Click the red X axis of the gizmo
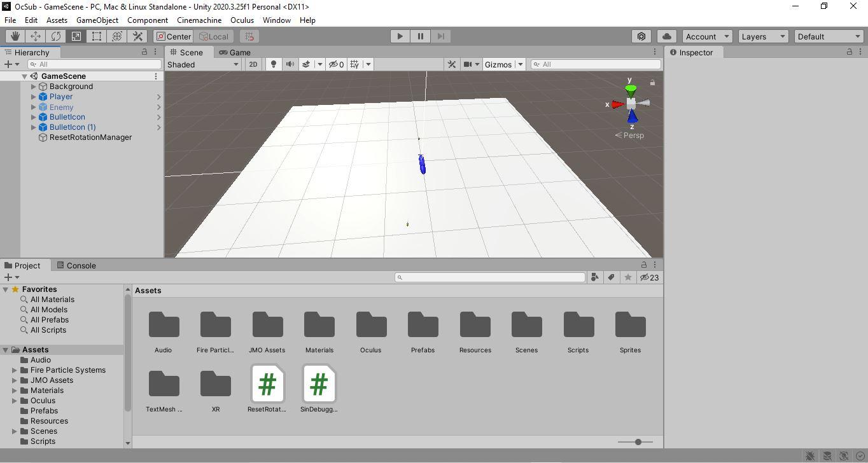 [617, 104]
